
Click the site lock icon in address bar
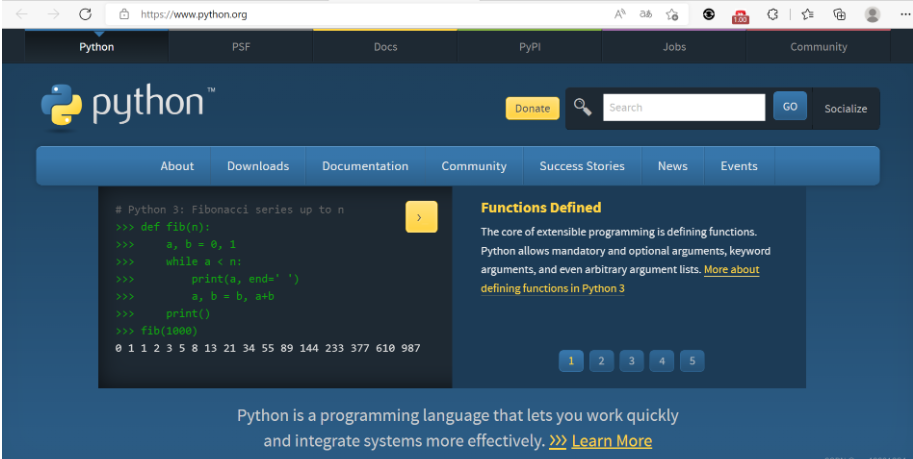click(x=124, y=14)
